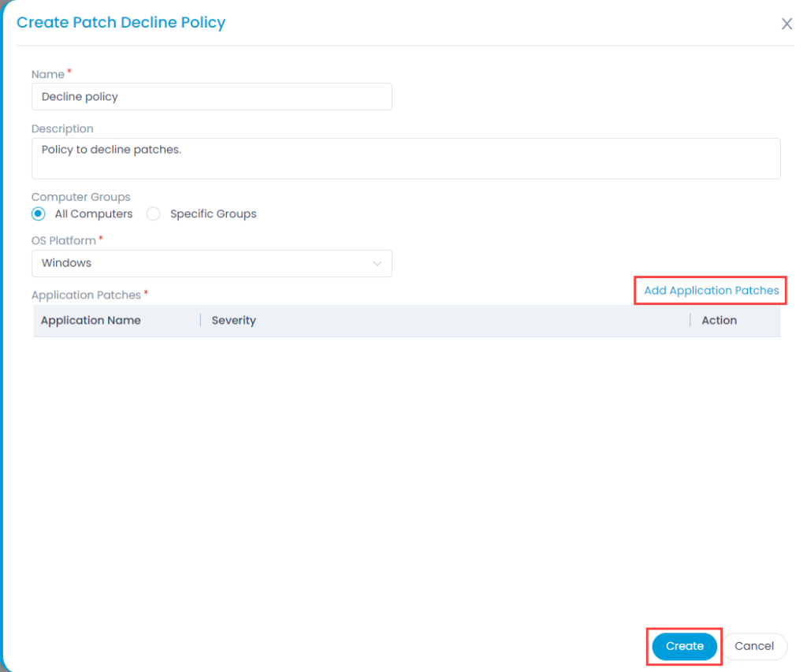
Task: Open the OS Platform Windows dropdown
Action: [211, 263]
